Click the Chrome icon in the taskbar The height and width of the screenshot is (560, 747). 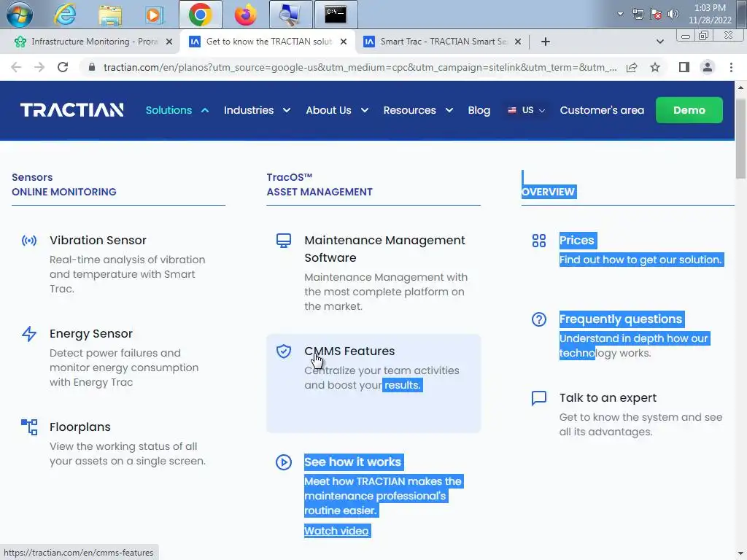point(200,15)
